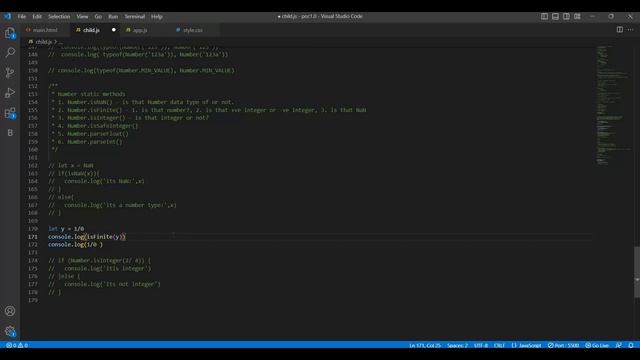The width and height of the screenshot is (640, 360).
Task: Click comment line '// let x = NaN'
Action: [x=71, y=166]
